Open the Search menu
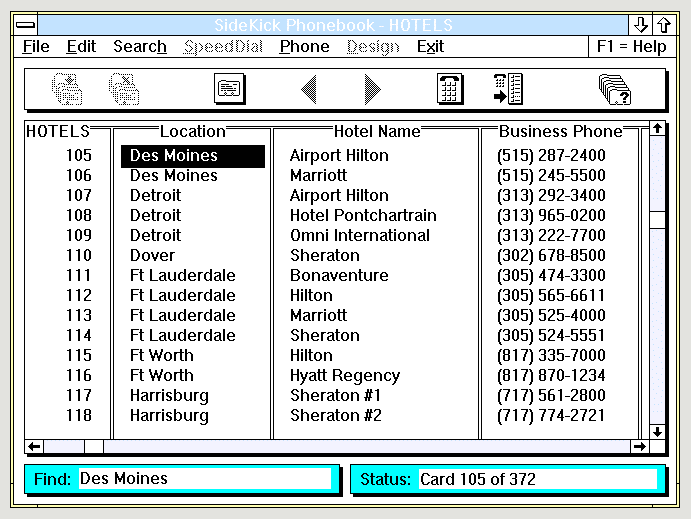 pos(140,46)
